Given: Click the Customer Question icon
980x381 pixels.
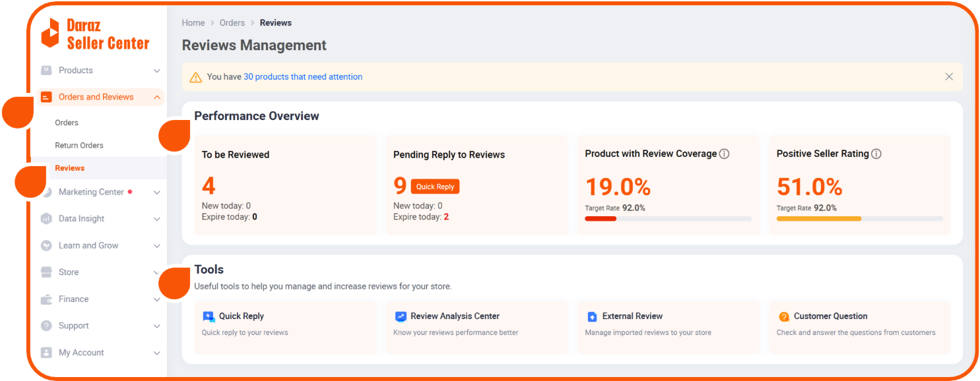Looking at the screenshot, I should [784, 316].
